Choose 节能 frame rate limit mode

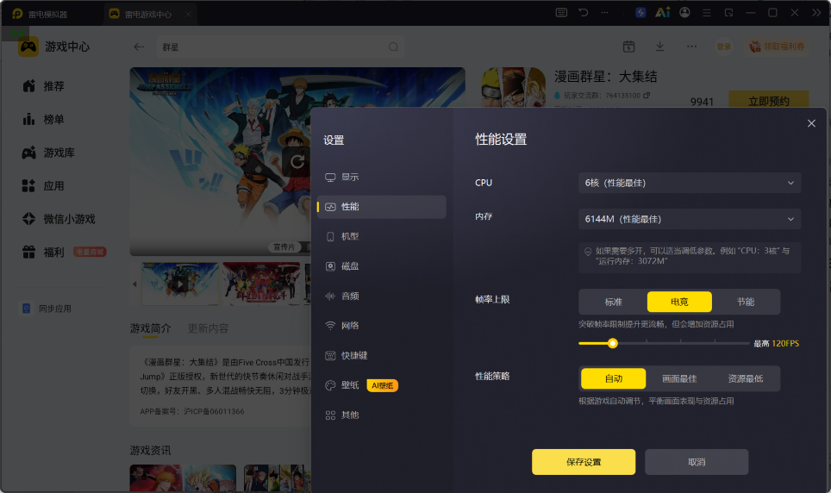coord(746,302)
